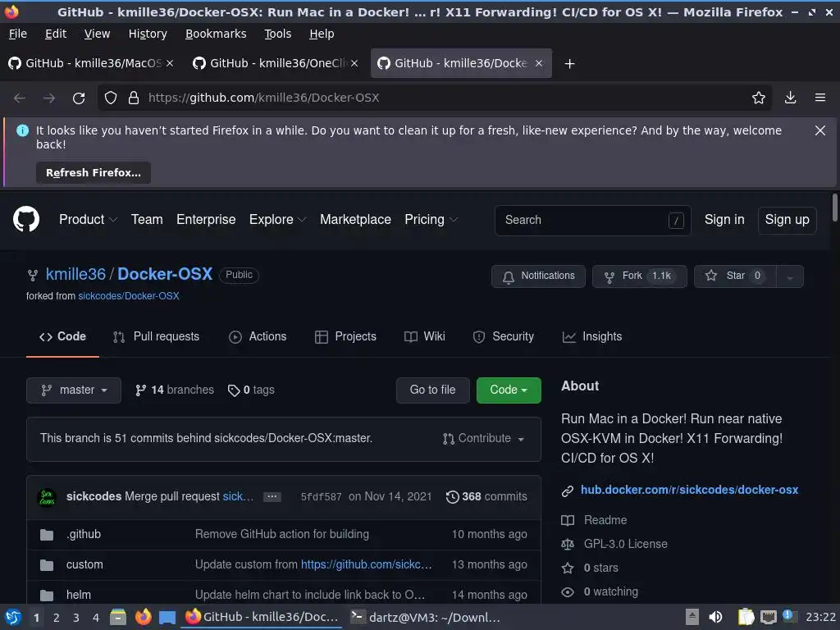Image resolution: width=840 pixels, height=630 pixels.
Task: Click the forward arrow in the toolbar
Action: coord(49,98)
